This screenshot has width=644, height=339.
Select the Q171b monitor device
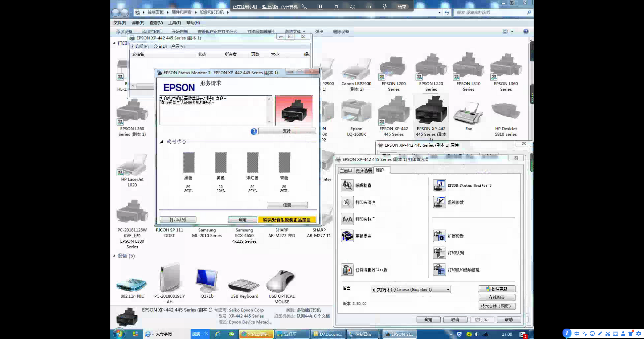(x=207, y=284)
